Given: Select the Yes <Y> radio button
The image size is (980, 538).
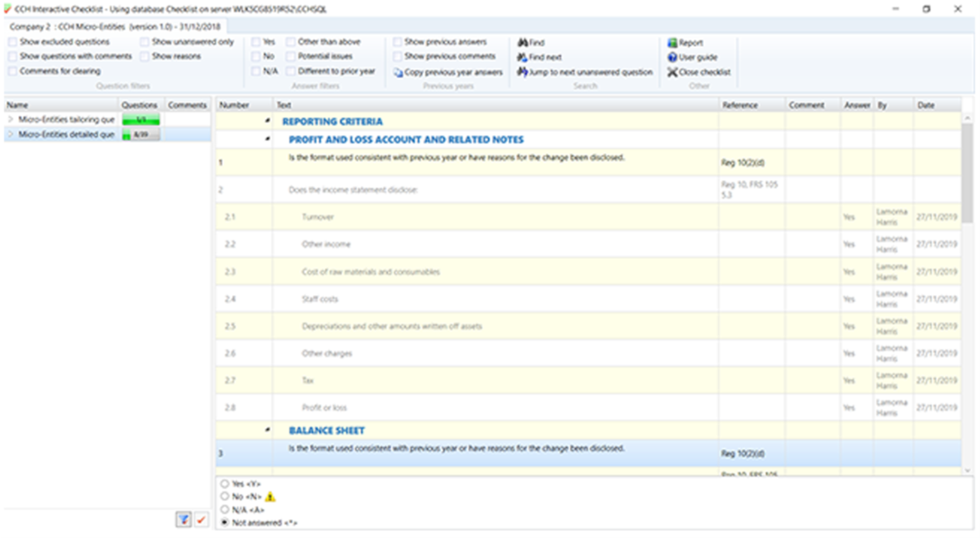Looking at the screenshot, I should tap(224, 483).
